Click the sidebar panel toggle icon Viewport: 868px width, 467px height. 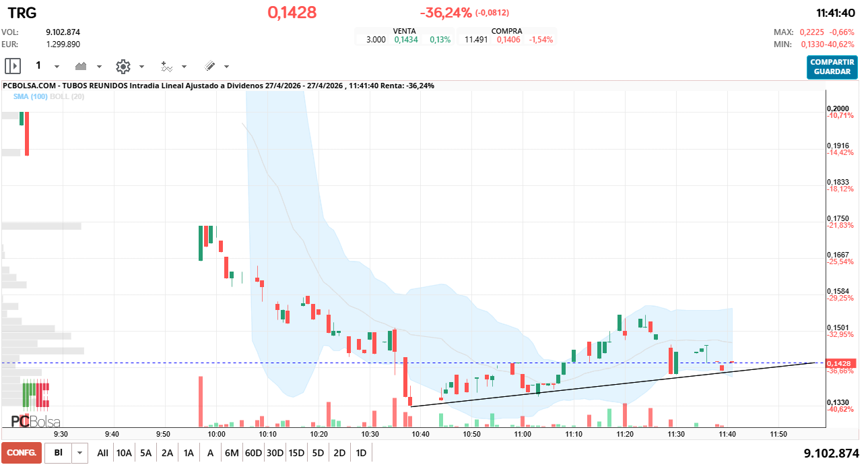(13, 66)
